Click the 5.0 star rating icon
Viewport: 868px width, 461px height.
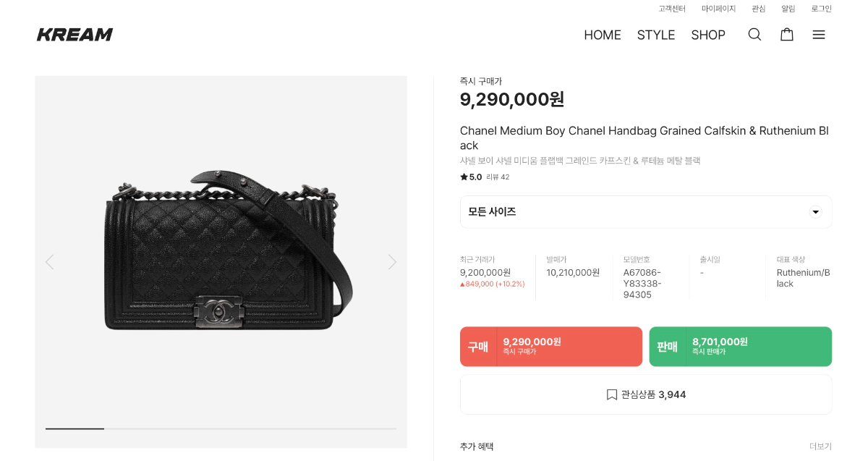464,177
